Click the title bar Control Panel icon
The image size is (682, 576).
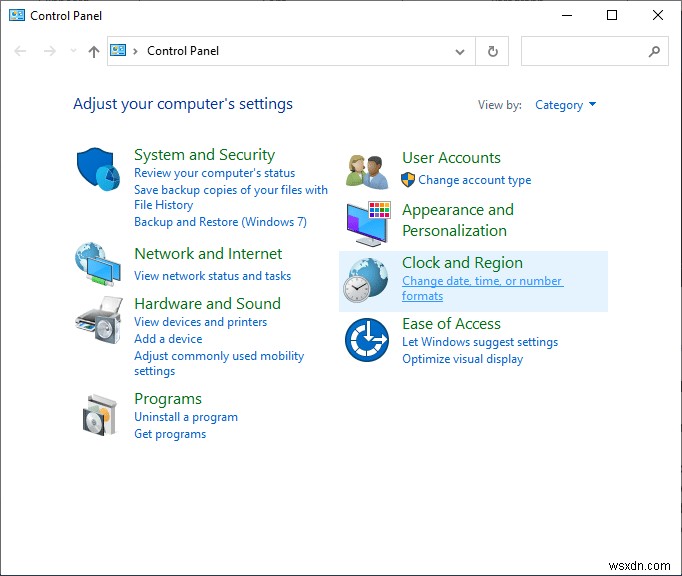tap(17, 15)
